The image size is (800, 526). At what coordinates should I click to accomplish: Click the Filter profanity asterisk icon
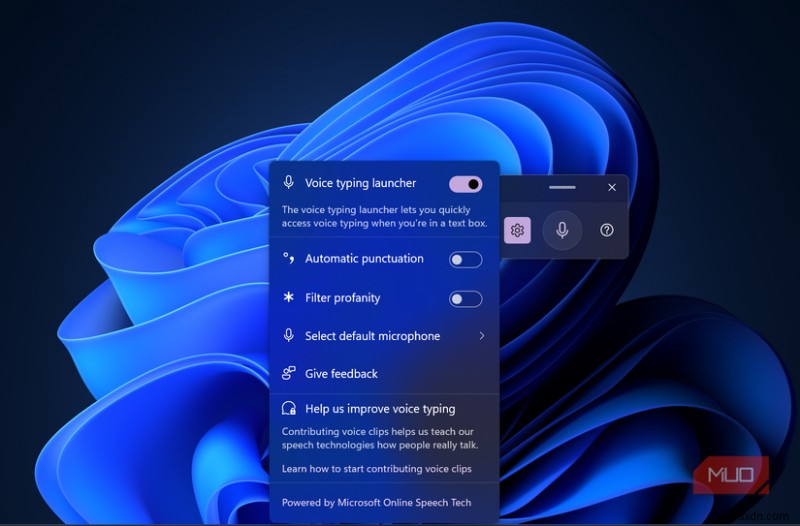click(289, 297)
